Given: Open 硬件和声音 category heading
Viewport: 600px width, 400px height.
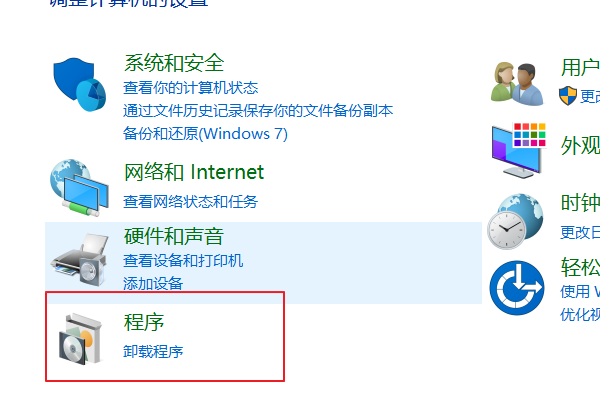Looking at the screenshot, I should coord(174,236).
